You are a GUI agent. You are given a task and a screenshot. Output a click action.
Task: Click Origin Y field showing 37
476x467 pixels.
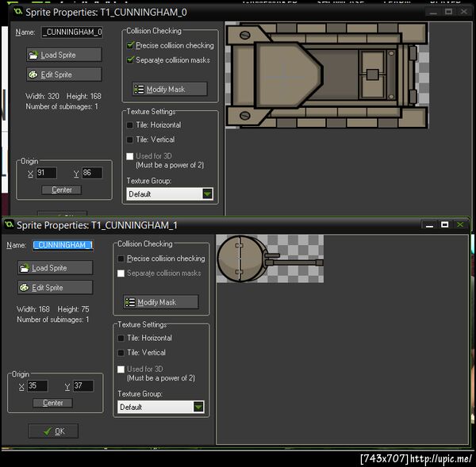click(x=83, y=386)
